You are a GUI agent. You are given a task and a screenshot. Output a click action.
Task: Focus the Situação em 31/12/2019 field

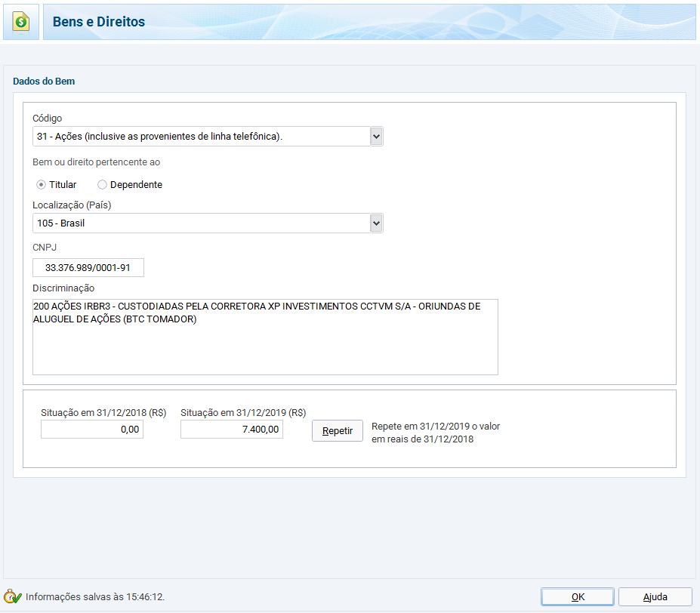(232, 430)
